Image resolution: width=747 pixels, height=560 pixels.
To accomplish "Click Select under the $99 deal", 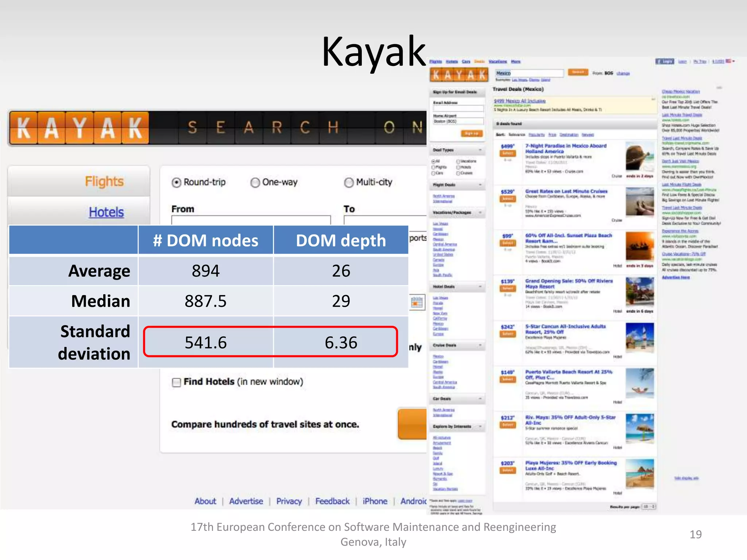I will (x=507, y=243).
